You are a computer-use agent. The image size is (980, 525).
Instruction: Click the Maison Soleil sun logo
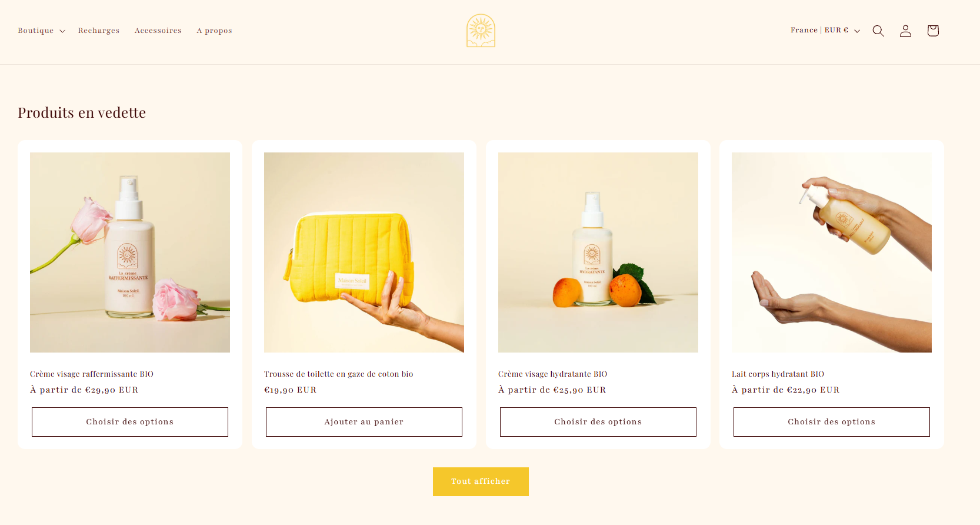(x=481, y=31)
